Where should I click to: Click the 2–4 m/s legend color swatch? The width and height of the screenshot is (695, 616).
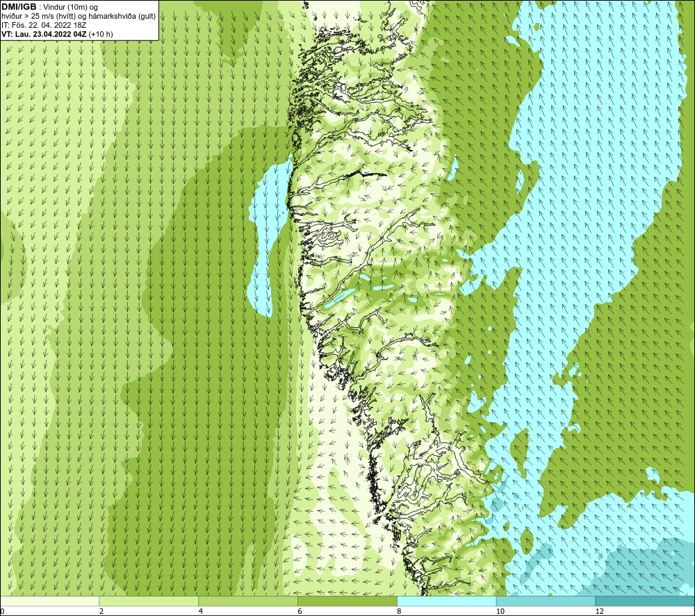pyautogui.click(x=149, y=601)
